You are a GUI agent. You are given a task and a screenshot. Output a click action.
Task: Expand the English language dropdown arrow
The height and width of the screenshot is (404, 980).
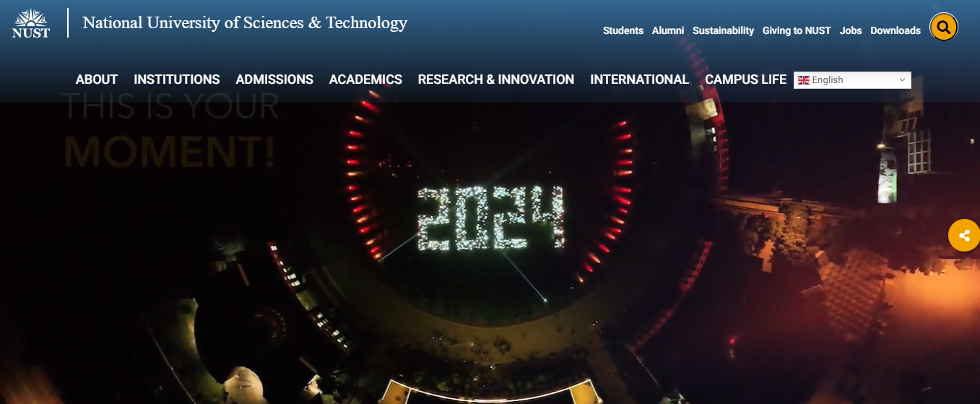(902, 80)
